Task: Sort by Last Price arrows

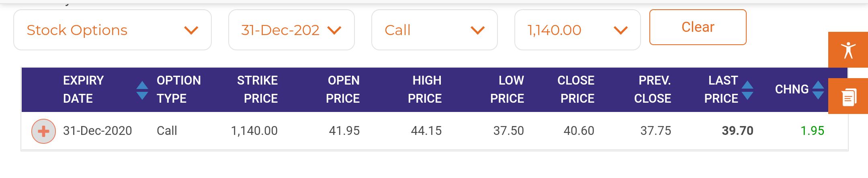Action: click(747, 90)
